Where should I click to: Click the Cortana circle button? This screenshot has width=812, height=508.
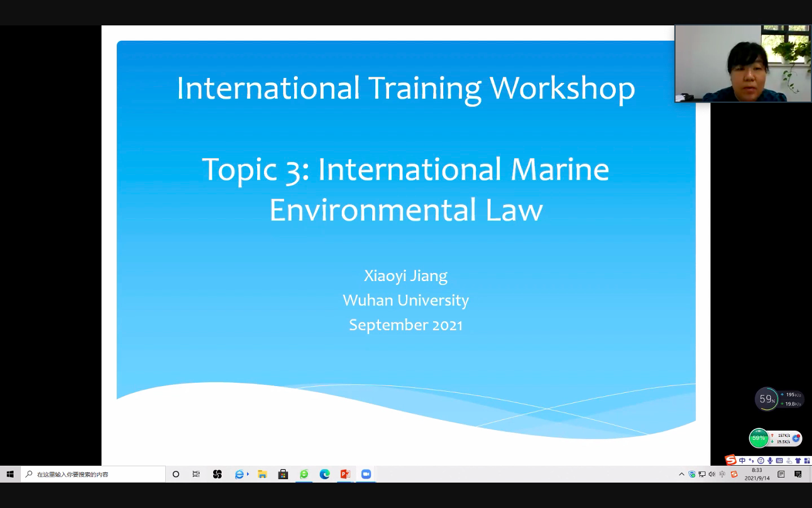click(176, 474)
